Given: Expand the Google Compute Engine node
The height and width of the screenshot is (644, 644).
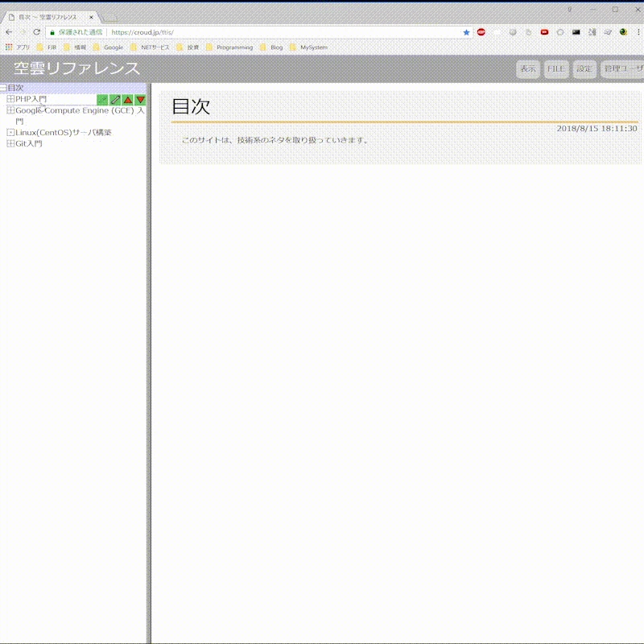Looking at the screenshot, I should coord(10,110).
